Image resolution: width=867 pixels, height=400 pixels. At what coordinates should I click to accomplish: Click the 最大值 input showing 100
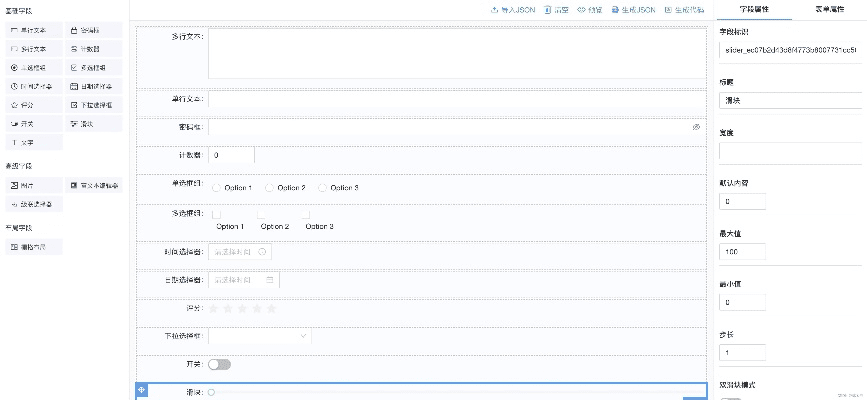click(x=790, y=251)
